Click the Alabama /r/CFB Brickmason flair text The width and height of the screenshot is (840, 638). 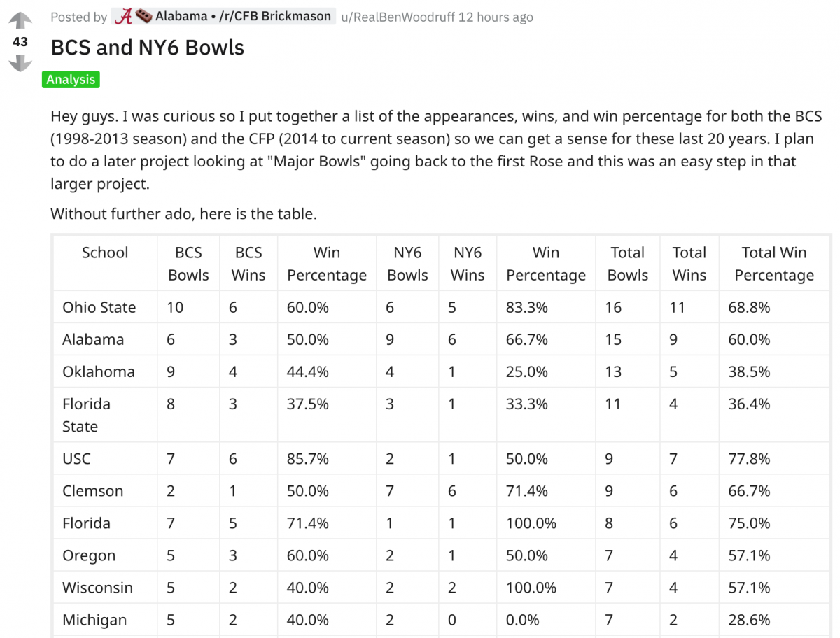click(243, 16)
